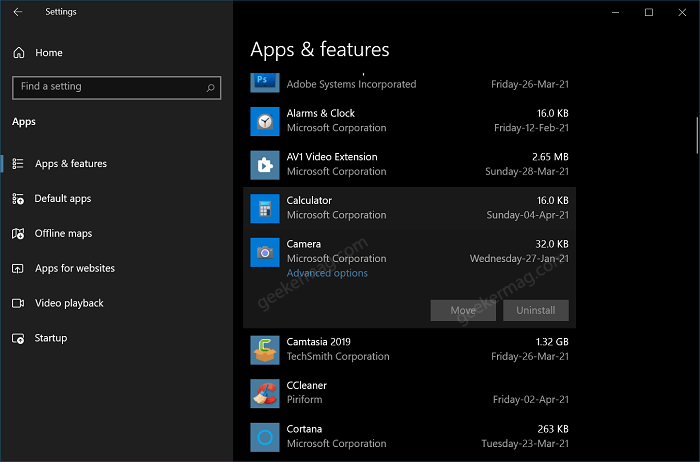Click the CCleaner app icon

(x=265, y=393)
